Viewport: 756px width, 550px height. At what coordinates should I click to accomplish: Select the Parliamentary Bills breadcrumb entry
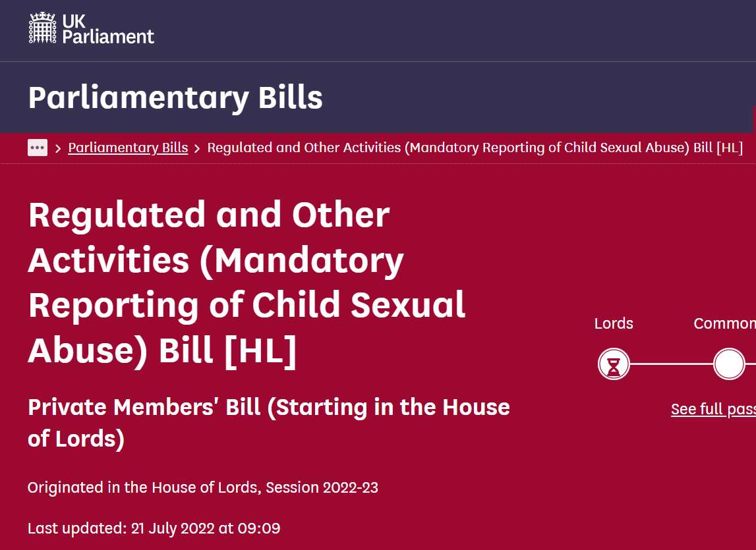(x=128, y=147)
